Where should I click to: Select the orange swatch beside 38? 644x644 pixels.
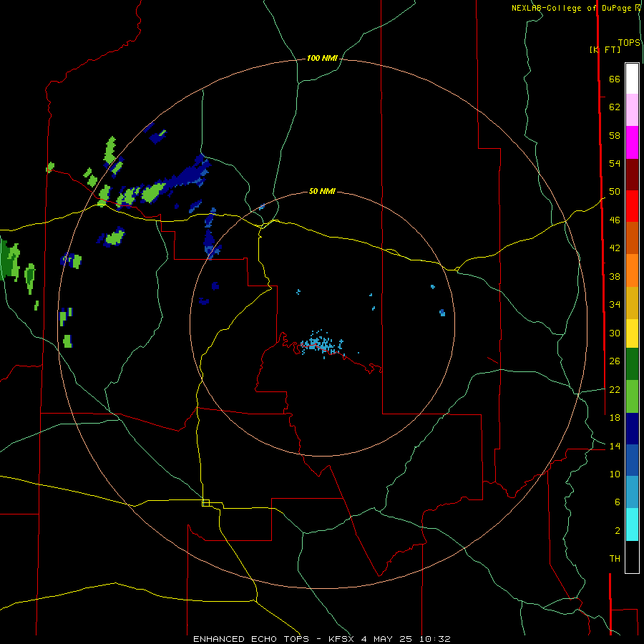(x=632, y=270)
